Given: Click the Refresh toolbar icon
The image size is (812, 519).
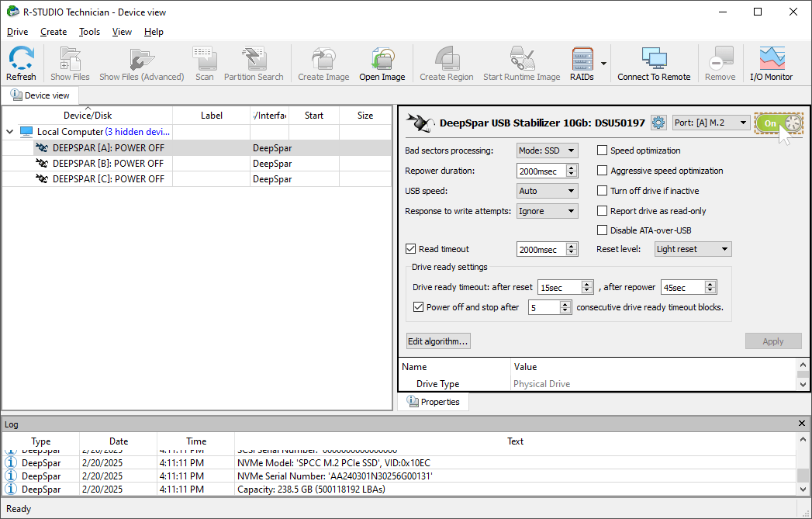Looking at the screenshot, I should (x=21, y=63).
